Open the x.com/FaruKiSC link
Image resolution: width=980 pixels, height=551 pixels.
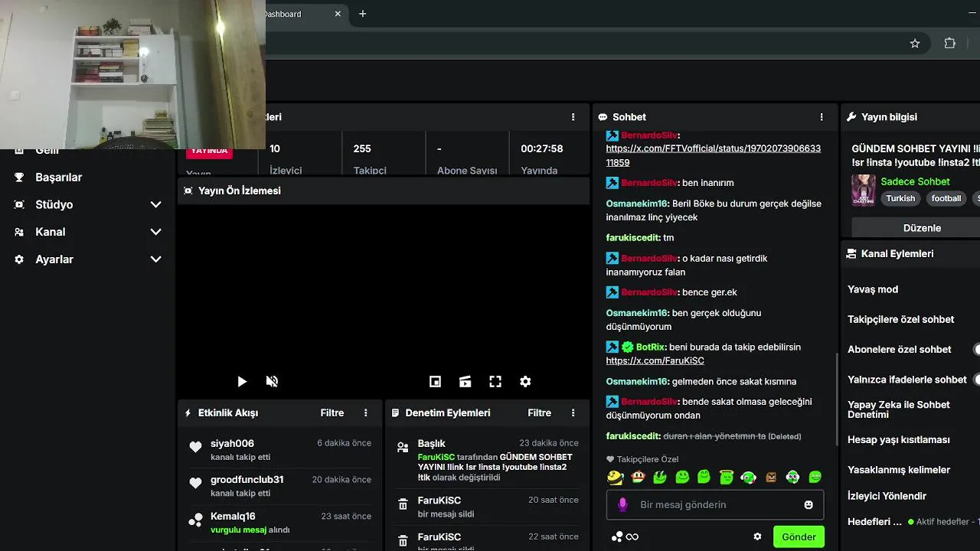click(655, 360)
